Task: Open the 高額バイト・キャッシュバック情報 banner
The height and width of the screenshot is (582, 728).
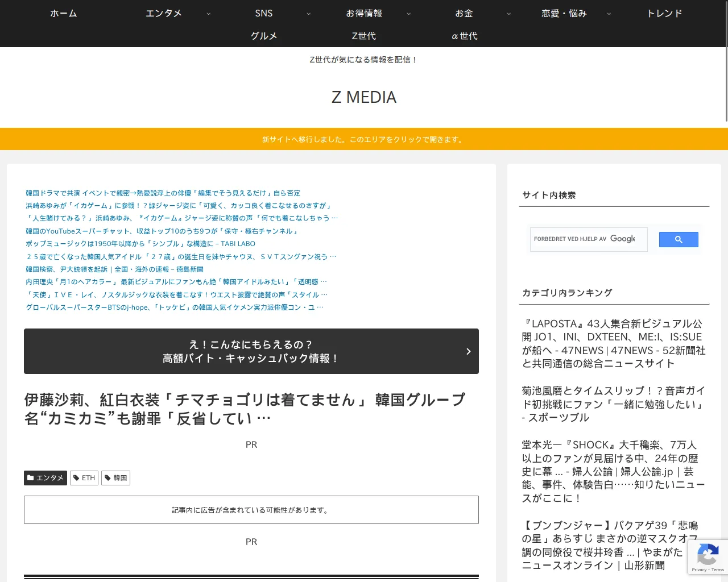Action: click(x=251, y=351)
